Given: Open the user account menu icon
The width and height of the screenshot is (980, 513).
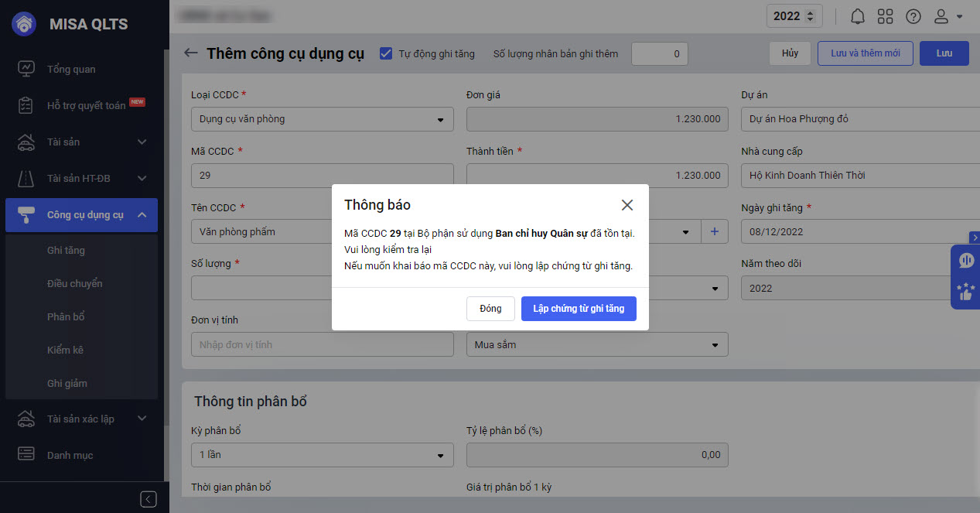Looking at the screenshot, I should click(948, 16).
